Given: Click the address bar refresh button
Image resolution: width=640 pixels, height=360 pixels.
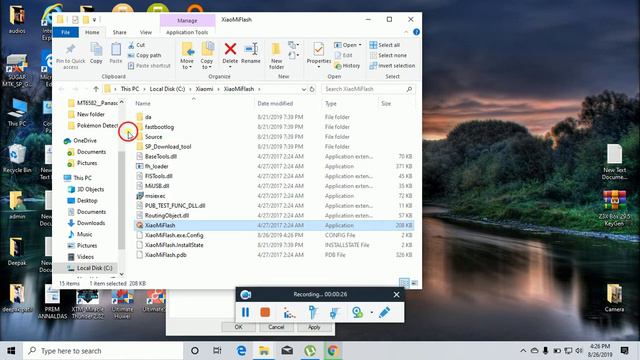Looking at the screenshot, I should tap(312, 89).
